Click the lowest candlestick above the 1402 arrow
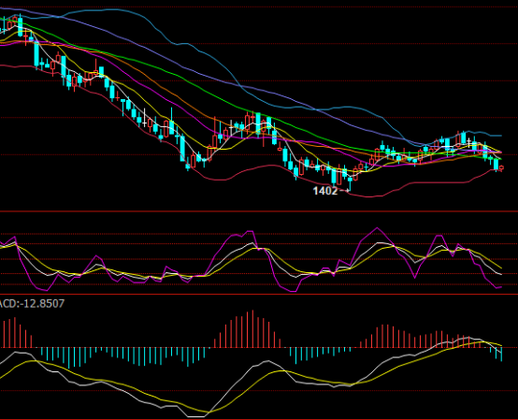Screen dimensions: 518x420 coord(350,183)
